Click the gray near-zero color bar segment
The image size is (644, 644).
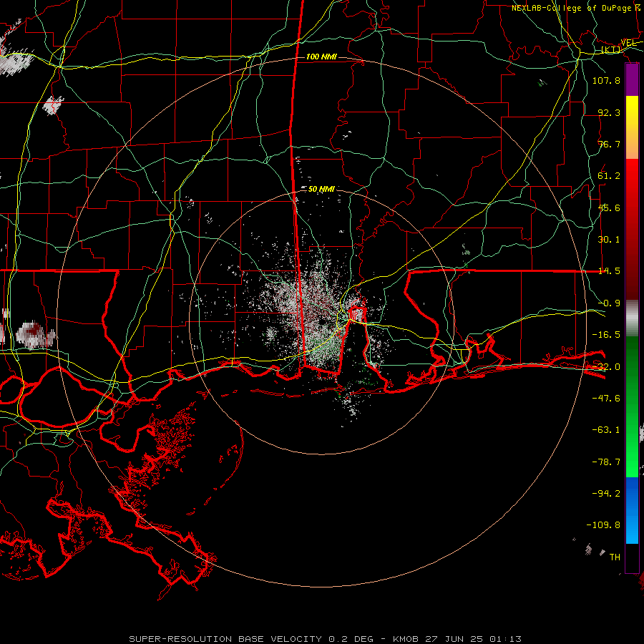[x=632, y=318]
